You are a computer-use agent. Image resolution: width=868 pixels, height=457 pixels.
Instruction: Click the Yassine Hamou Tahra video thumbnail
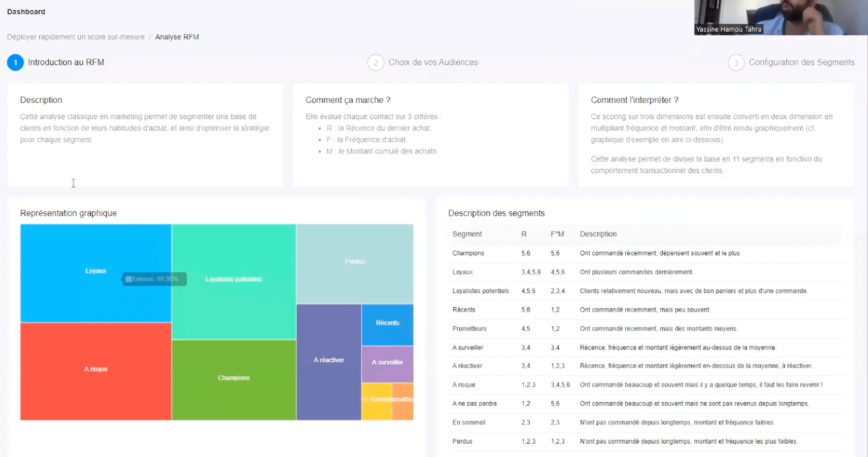[781, 17]
